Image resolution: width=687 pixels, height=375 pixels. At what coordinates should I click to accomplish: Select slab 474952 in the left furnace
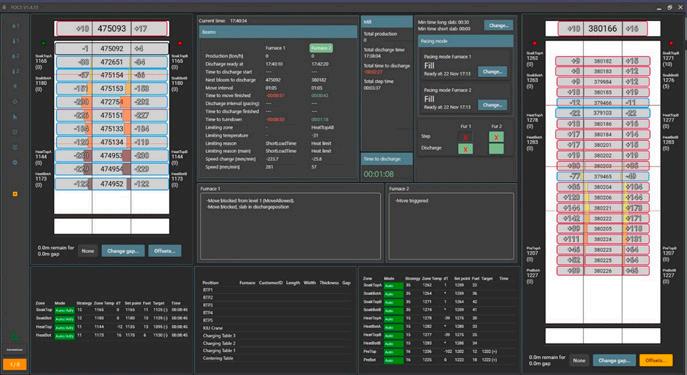click(x=112, y=184)
